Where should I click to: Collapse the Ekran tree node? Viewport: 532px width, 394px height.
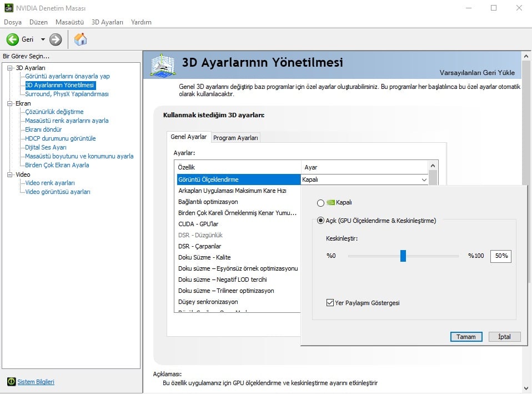point(10,103)
